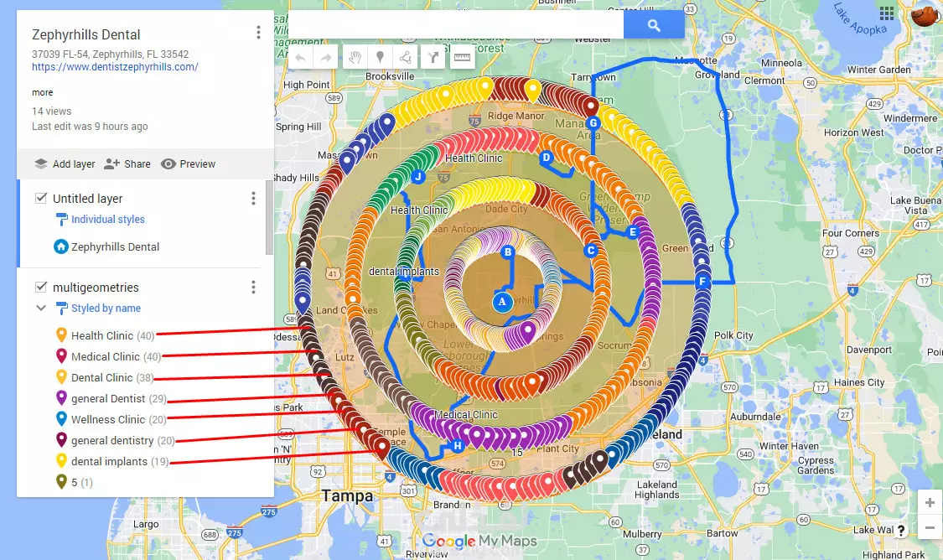Open Untitled layer options menu
Image resolution: width=943 pixels, height=560 pixels.
[253, 199]
